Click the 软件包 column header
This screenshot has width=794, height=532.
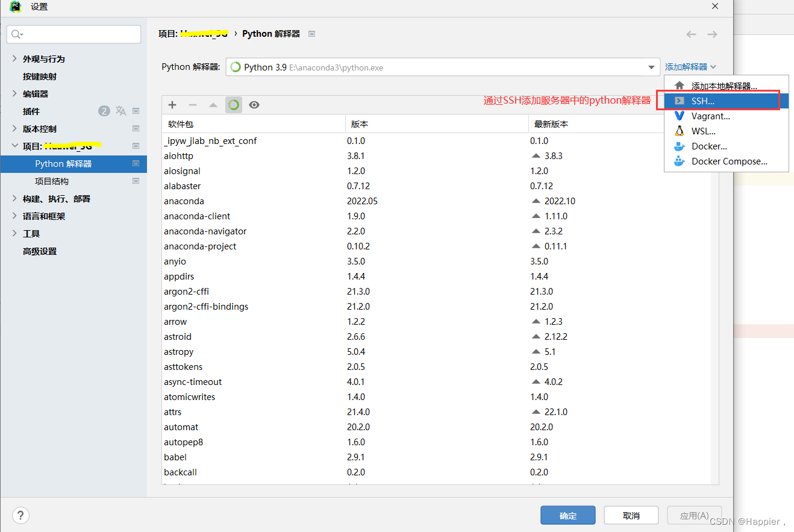[254, 124]
